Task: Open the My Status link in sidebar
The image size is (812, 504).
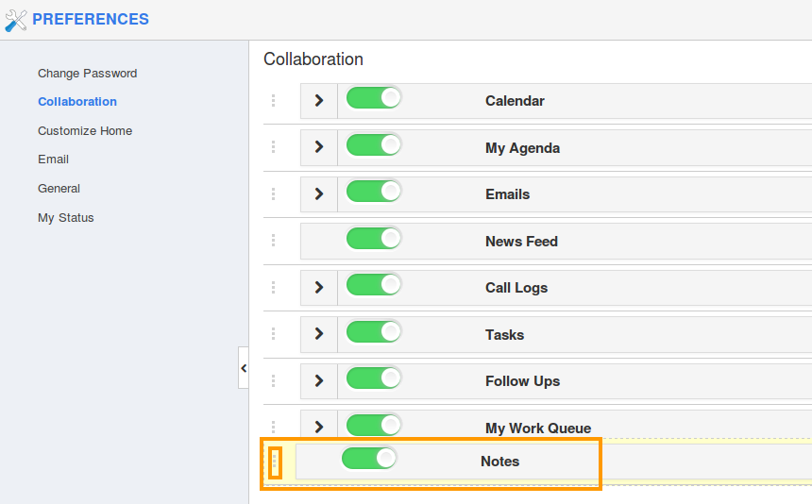Action: click(x=66, y=218)
